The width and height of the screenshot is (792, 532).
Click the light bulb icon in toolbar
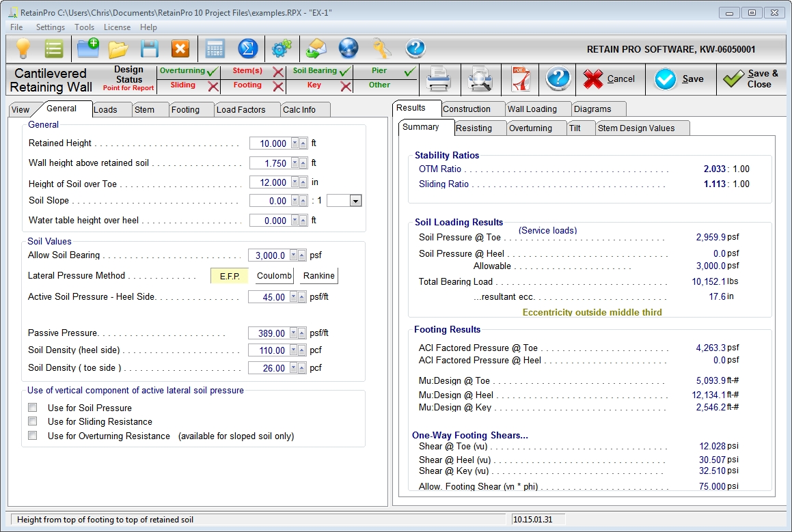(23, 48)
